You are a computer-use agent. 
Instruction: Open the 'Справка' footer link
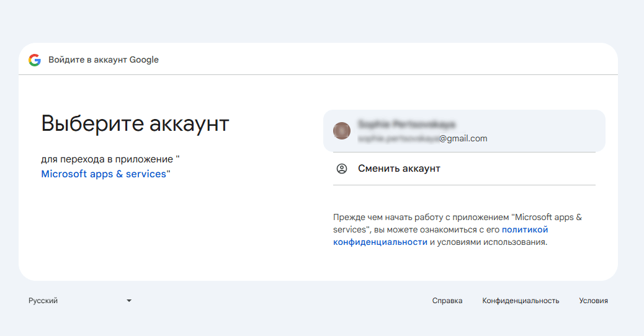click(x=447, y=301)
